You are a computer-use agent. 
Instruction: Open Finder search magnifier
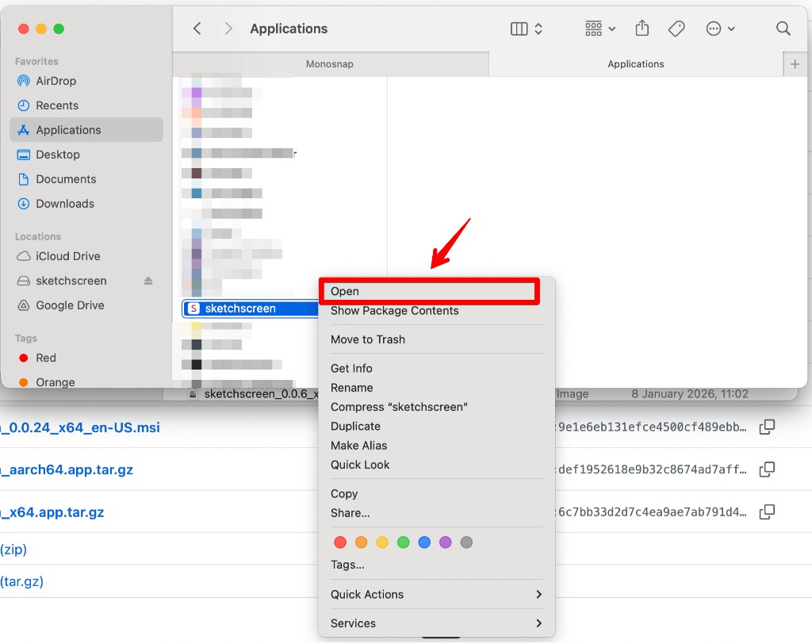(x=783, y=29)
